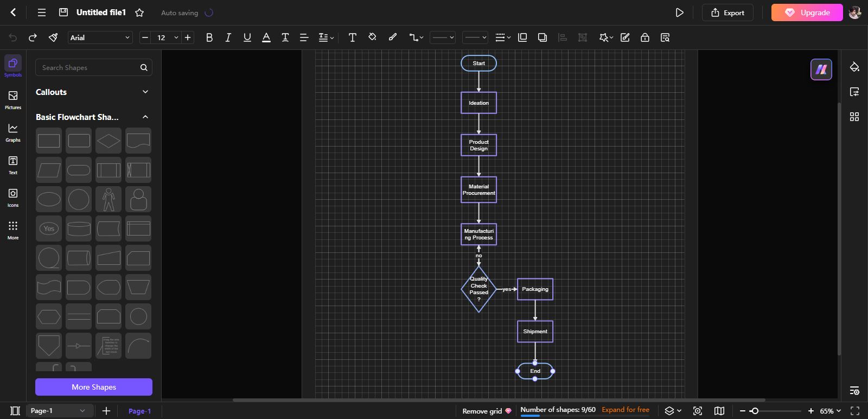Click the zoom slider handle

[x=754, y=411]
